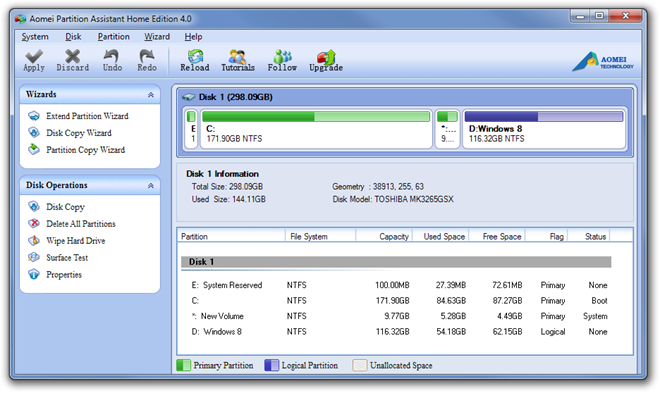Viewport: 660px width, 393px height.
Task: Open the Wizard menu
Action: point(157,37)
